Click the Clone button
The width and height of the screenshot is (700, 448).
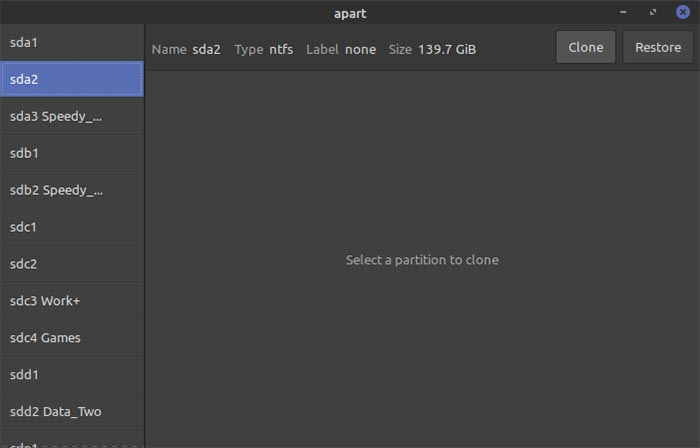tap(585, 47)
